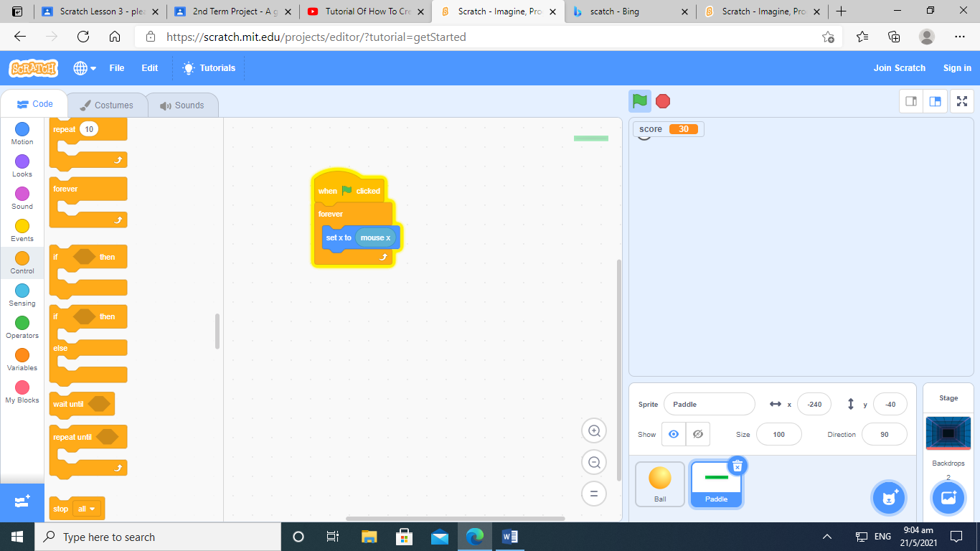Select the Ball sprite thumbnail
The image size is (980, 551).
click(x=659, y=484)
